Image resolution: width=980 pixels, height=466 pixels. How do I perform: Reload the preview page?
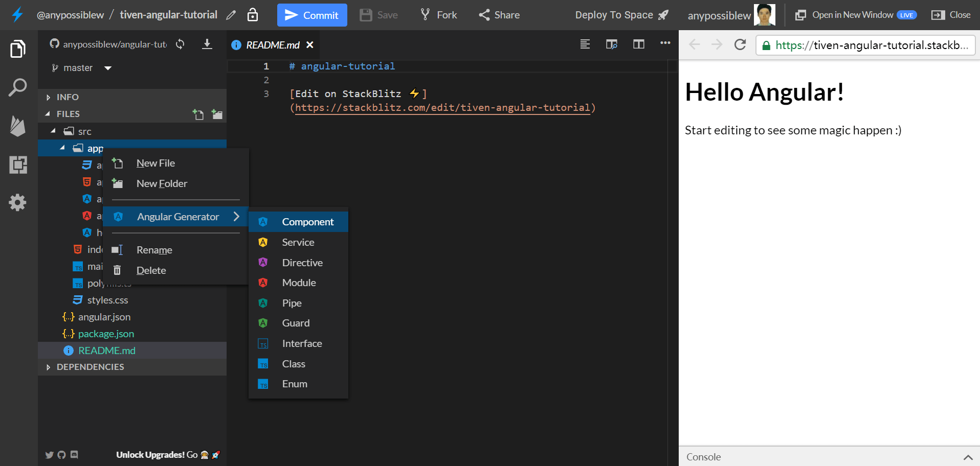(x=740, y=44)
